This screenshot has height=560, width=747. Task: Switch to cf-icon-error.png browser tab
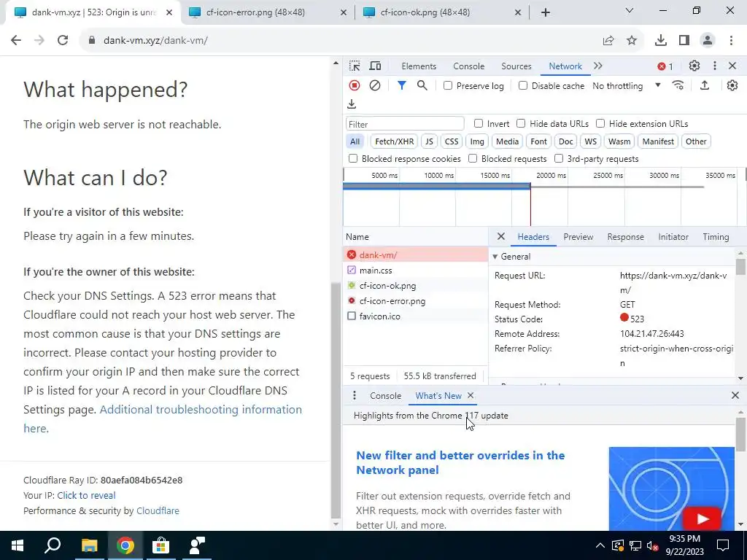tap(267, 12)
